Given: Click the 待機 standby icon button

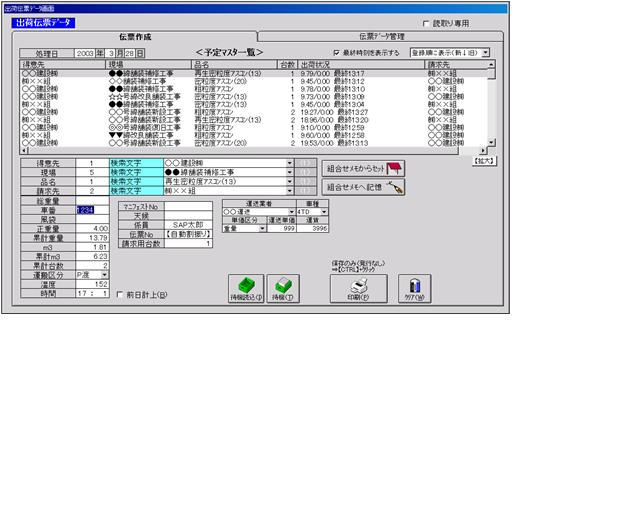Looking at the screenshot, I should click(x=284, y=289).
